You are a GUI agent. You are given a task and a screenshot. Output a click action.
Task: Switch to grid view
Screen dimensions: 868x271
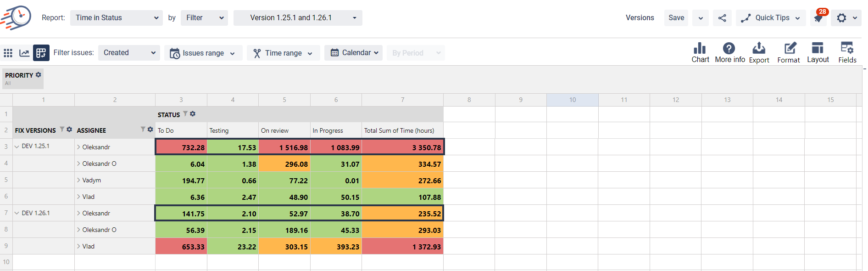click(8, 53)
